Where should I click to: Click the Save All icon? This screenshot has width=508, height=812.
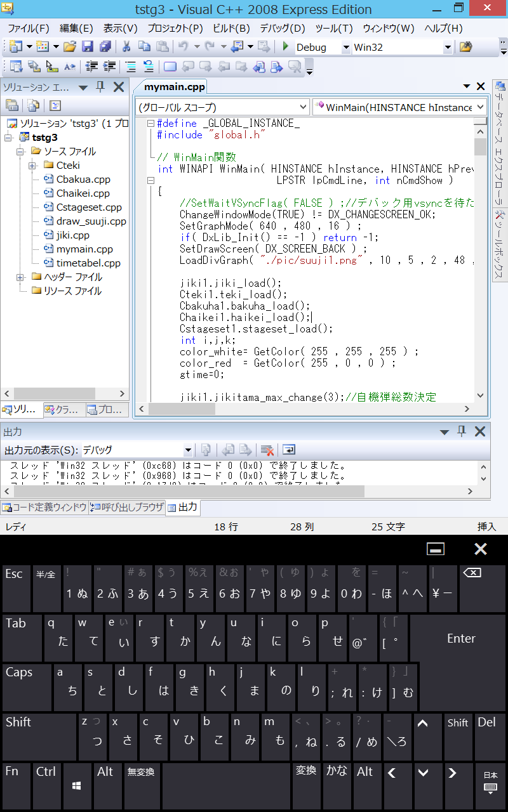[x=105, y=47]
